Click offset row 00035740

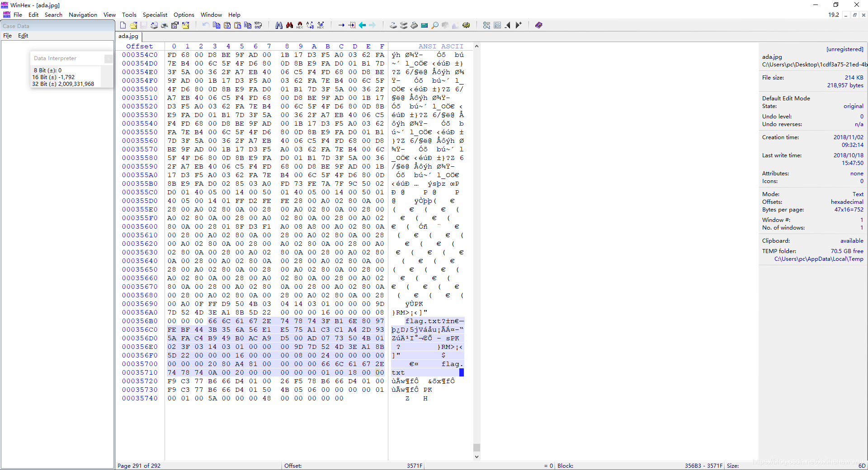(x=140, y=398)
